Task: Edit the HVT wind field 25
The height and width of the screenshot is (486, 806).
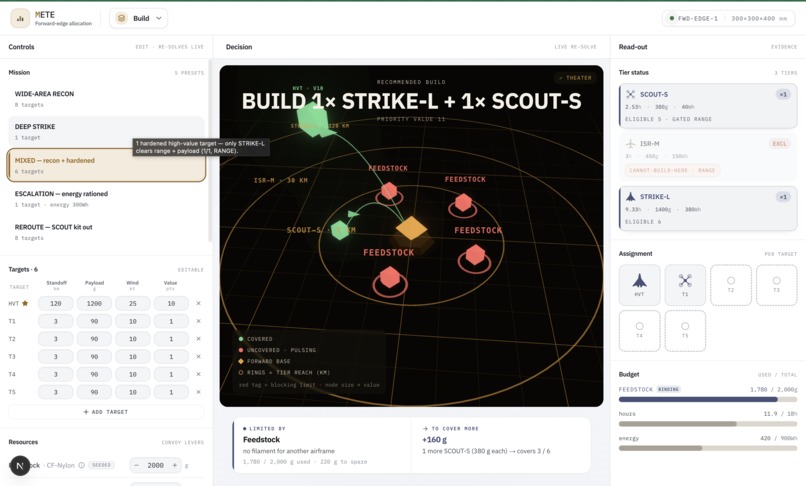Action: (133, 303)
